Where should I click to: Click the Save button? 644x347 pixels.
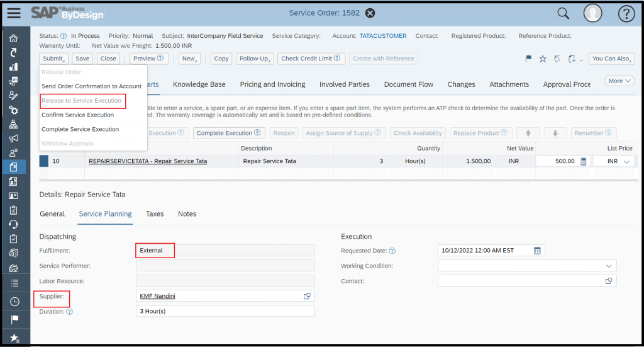82,59
